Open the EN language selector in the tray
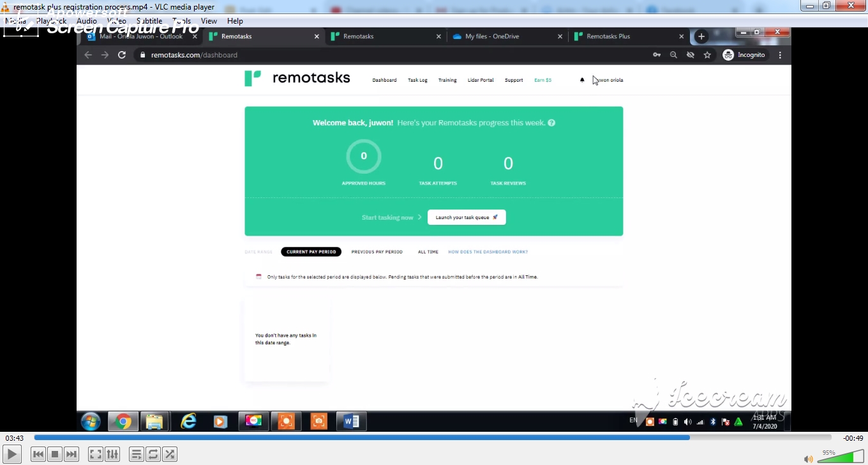 tap(634, 421)
